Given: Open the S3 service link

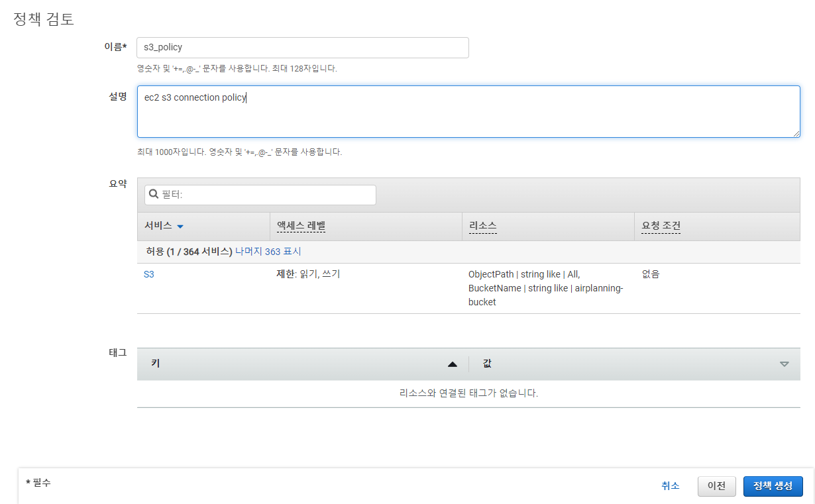Looking at the screenshot, I should point(149,274).
